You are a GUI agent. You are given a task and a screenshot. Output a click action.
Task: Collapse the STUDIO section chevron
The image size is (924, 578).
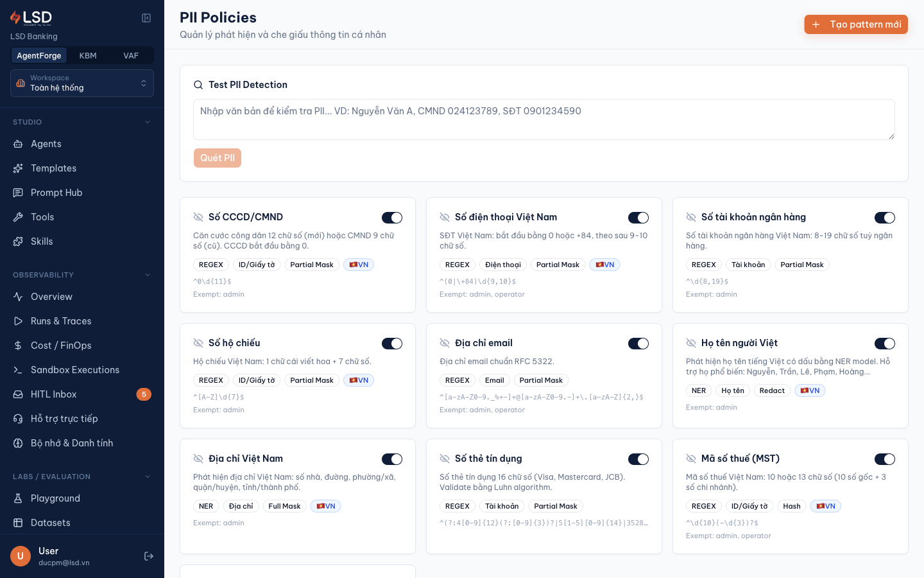click(148, 122)
